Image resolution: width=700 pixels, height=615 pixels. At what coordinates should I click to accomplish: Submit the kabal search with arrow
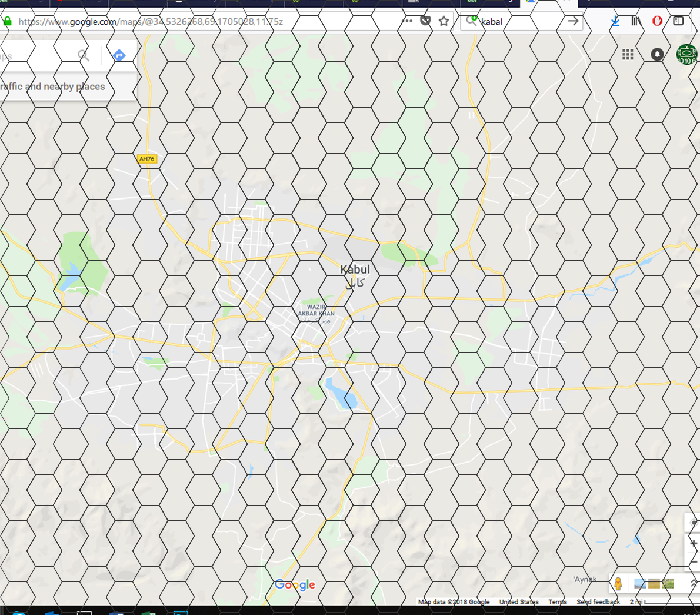573,21
